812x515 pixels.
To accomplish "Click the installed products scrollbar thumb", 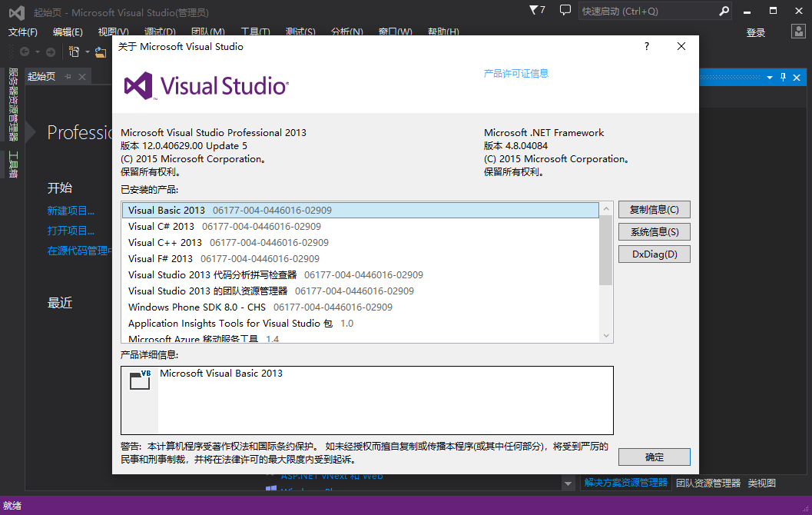I will coord(606,250).
